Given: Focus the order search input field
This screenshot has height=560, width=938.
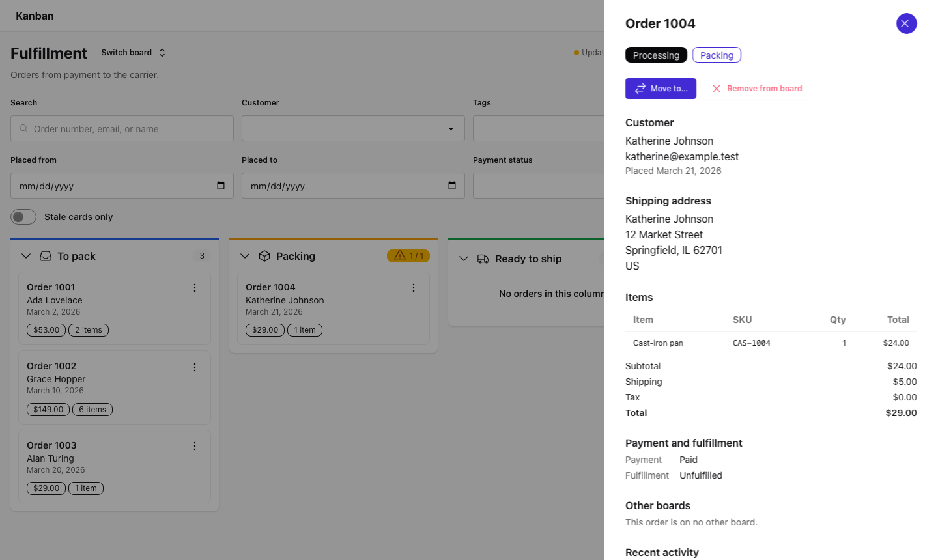Looking at the screenshot, I should 122,128.
